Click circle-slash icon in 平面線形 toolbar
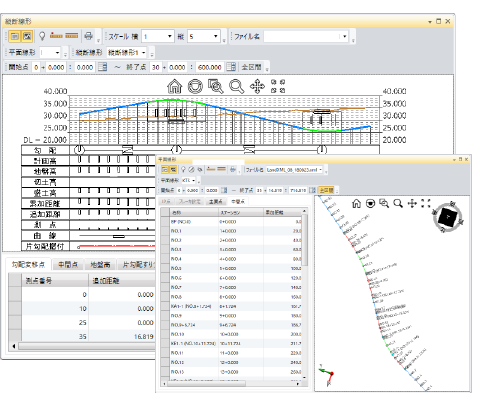This screenshot has height=400, width=480. (191, 169)
